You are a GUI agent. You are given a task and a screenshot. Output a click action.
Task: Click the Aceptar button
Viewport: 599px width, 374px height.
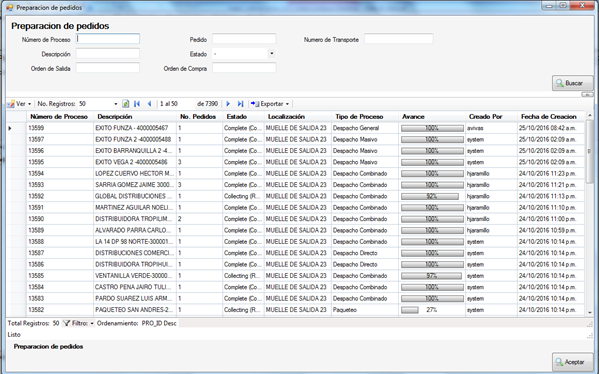point(573,362)
